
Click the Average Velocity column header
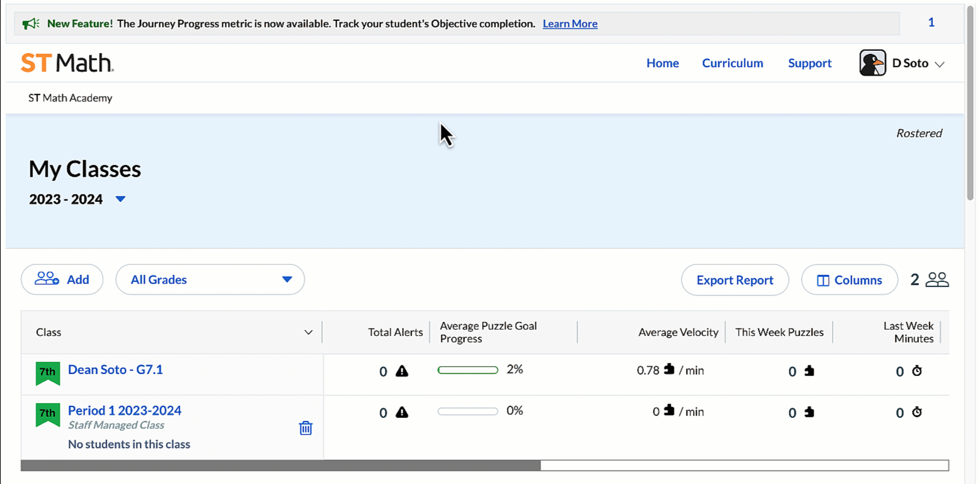click(x=678, y=332)
